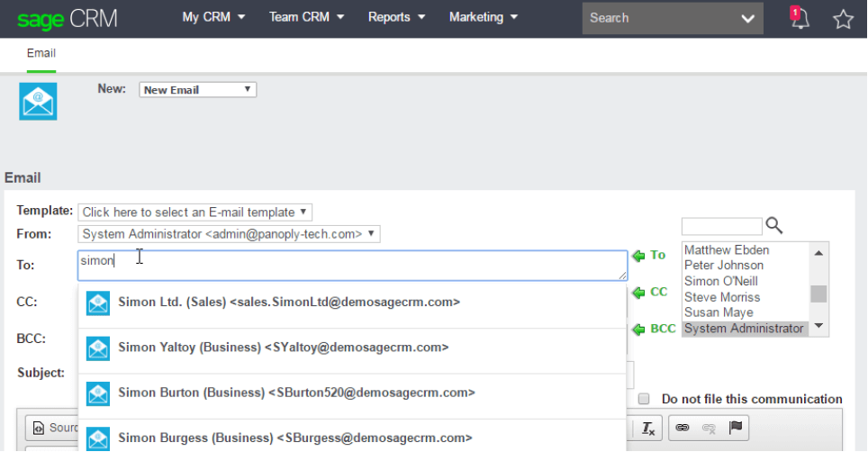Select the Email tab
This screenshot has height=452, width=868.
click(x=41, y=53)
